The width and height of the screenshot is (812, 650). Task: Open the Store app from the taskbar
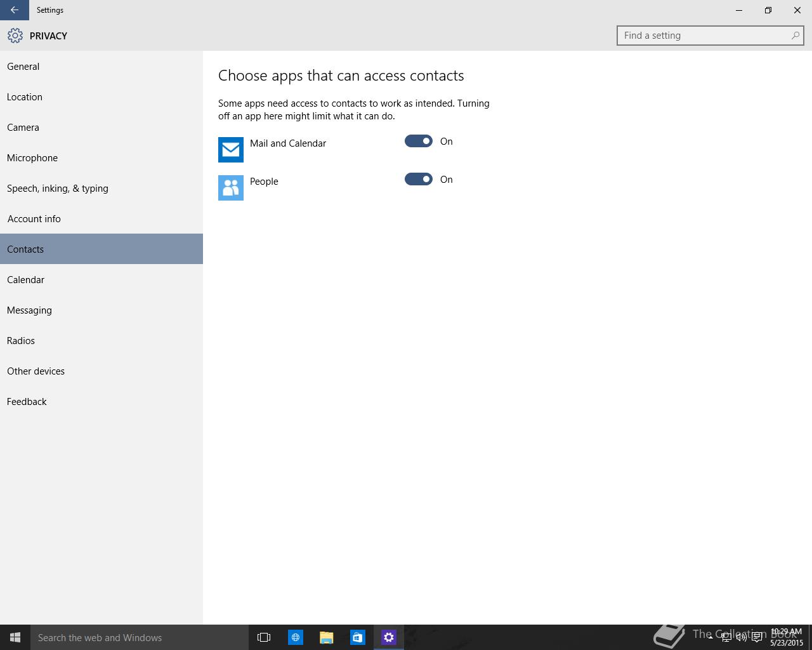click(358, 637)
